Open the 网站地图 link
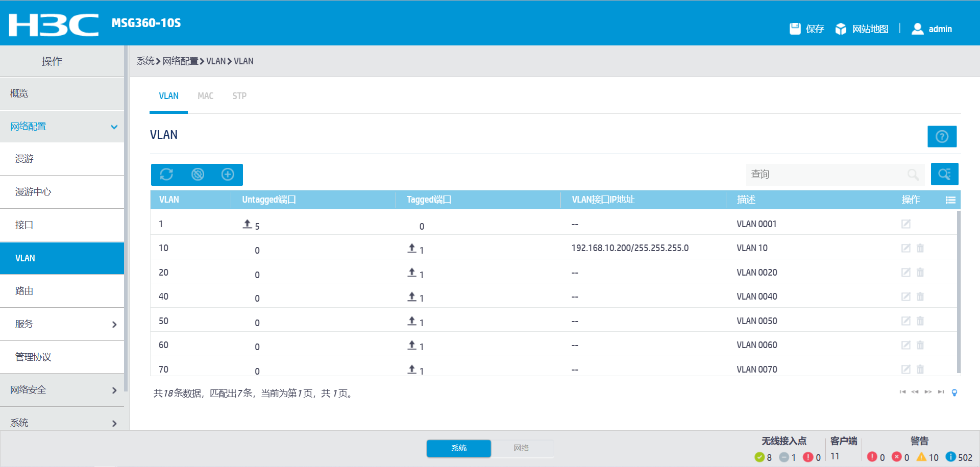 (x=870, y=29)
